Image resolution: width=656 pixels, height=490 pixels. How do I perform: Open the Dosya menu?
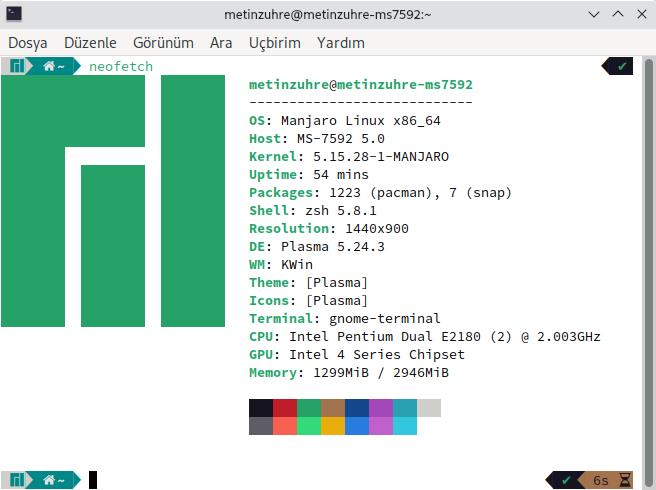[x=28, y=43]
